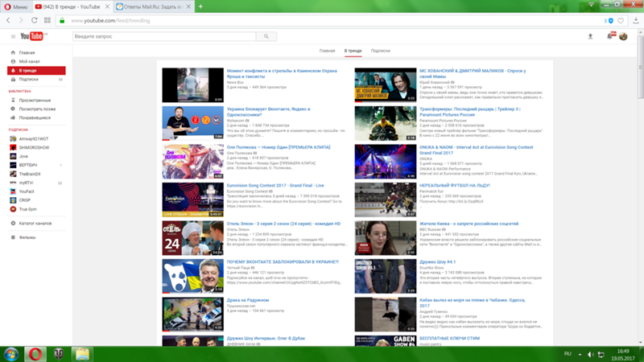Go back with the browser back arrow
The image size is (644, 362).
(8, 20)
